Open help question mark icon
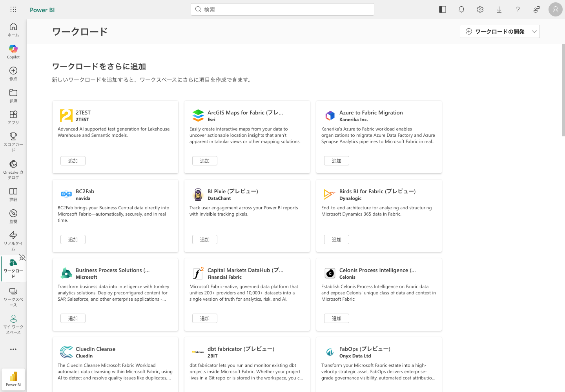This screenshot has width=565, height=392. (518, 9)
